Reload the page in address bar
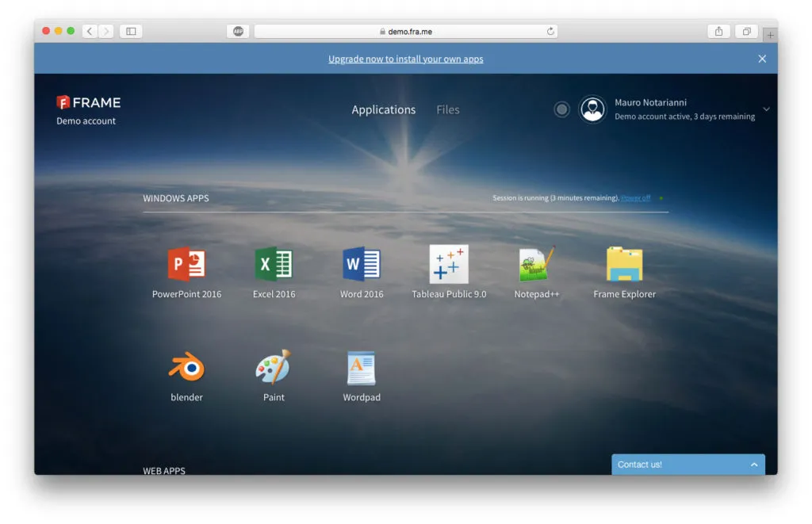The height and width of the screenshot is (524, 812). tap(550, 31)
